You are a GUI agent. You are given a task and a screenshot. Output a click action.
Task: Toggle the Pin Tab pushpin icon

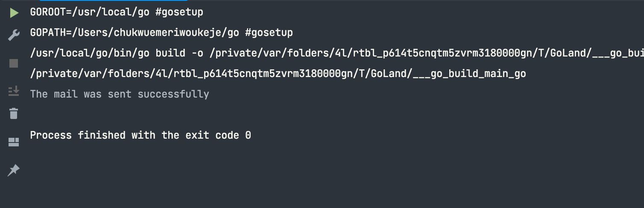14,170
